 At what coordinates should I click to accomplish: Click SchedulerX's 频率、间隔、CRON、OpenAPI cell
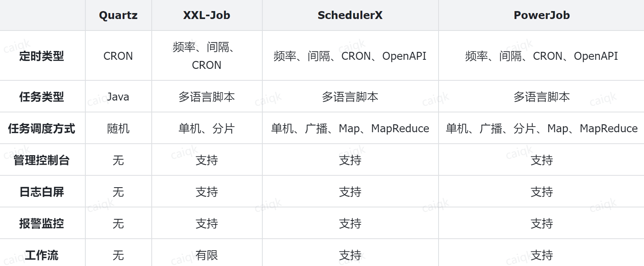pyautogui.click(x=350, y=56)
